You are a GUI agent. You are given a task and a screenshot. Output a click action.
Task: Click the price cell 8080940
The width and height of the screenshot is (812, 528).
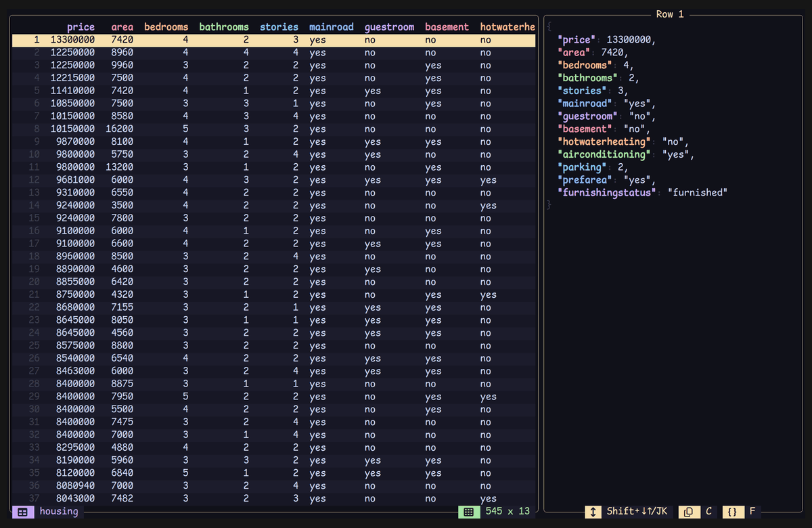click(x=75, y=486)
